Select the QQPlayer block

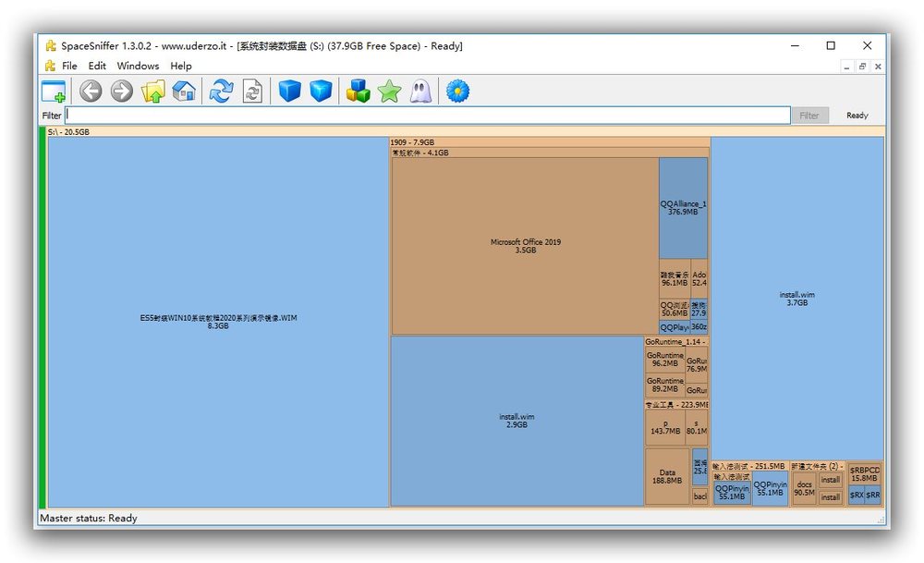click(x=675, y=327)
